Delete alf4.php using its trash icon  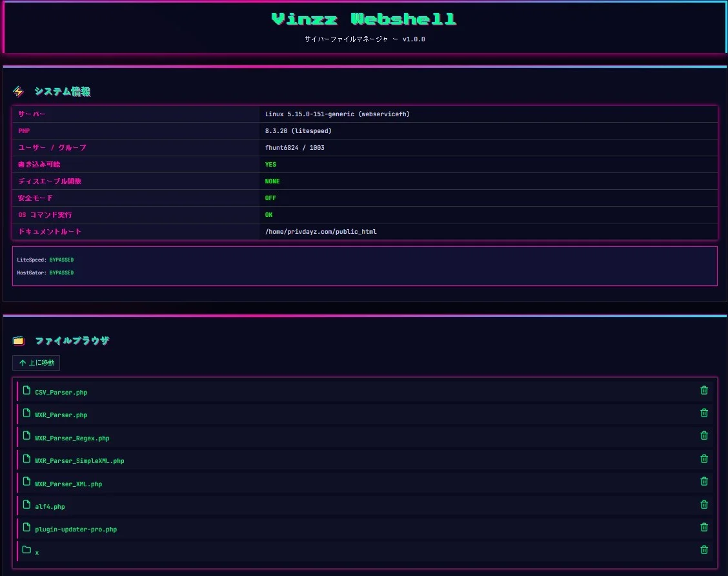click(x=703, y=504)
